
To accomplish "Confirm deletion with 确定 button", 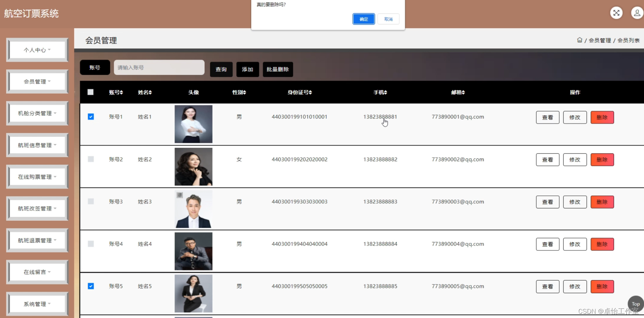I will coord(364,19).
